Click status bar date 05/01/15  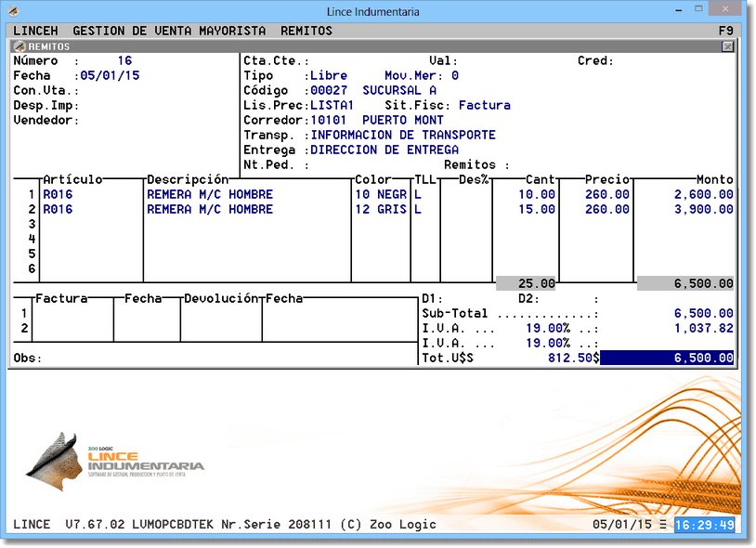(x=622, y=525)
